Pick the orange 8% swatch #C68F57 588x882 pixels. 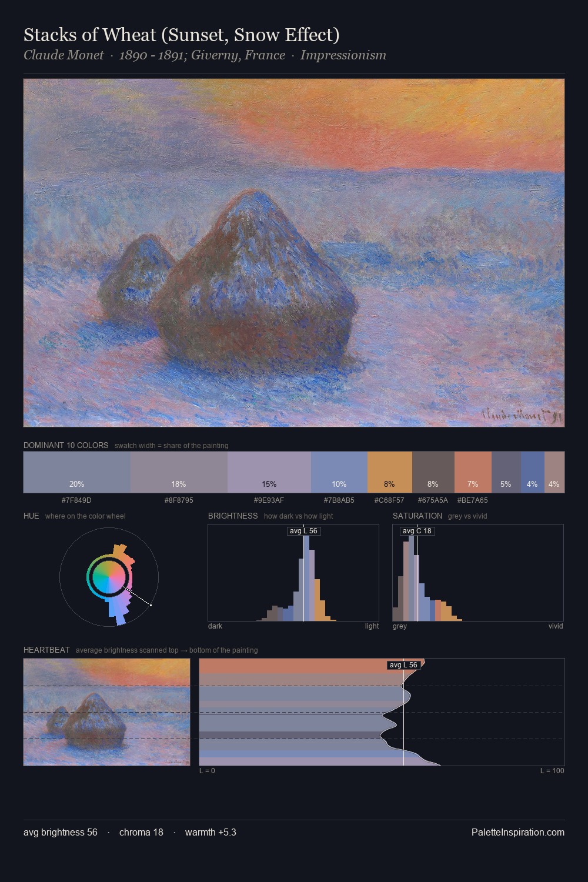click(x=390, y=472)
